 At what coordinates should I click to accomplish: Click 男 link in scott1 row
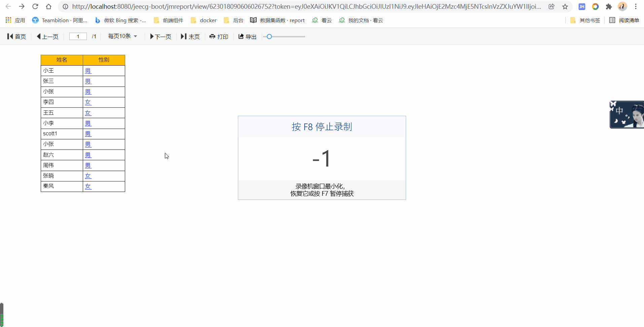[88, 134]
